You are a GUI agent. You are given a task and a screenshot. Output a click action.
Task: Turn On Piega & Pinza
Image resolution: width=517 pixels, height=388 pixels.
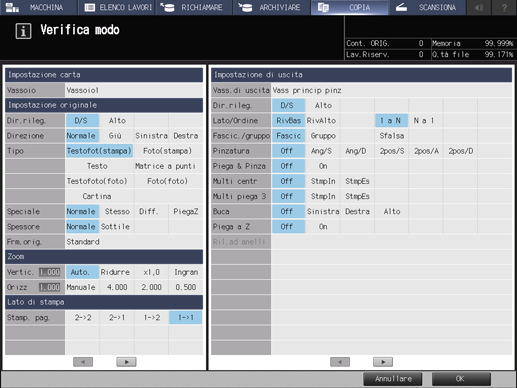coord(323,166)
